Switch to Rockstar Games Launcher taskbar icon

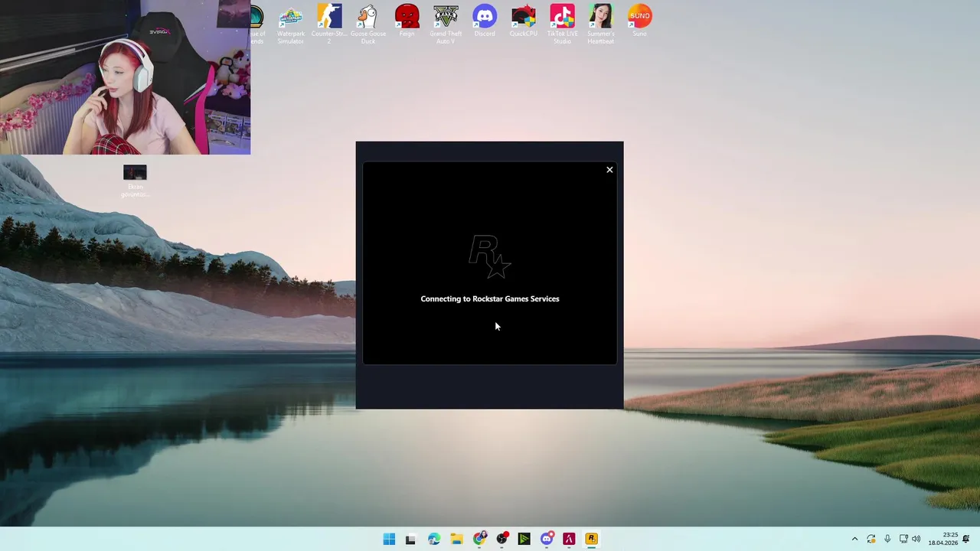point(591,539)
